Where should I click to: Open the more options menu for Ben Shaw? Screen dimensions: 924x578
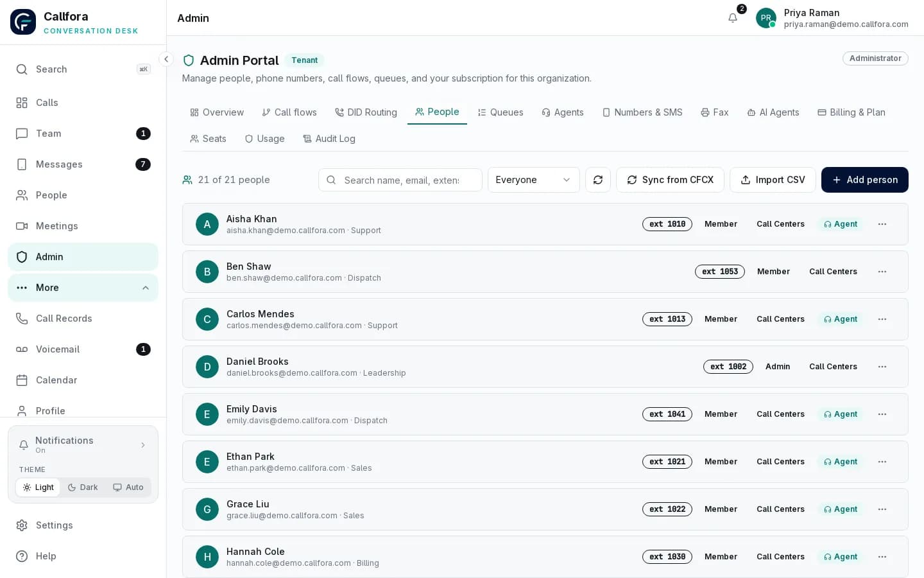point(882,272)
